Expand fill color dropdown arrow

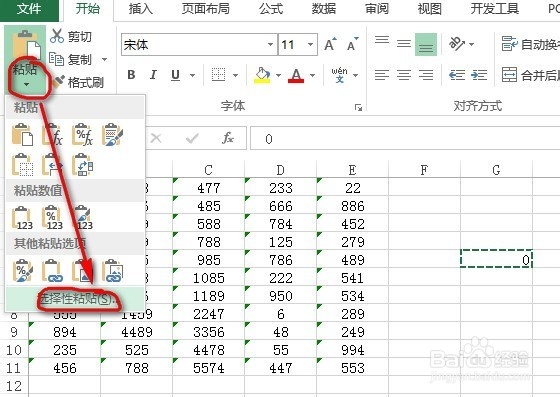tap(278, 75)
